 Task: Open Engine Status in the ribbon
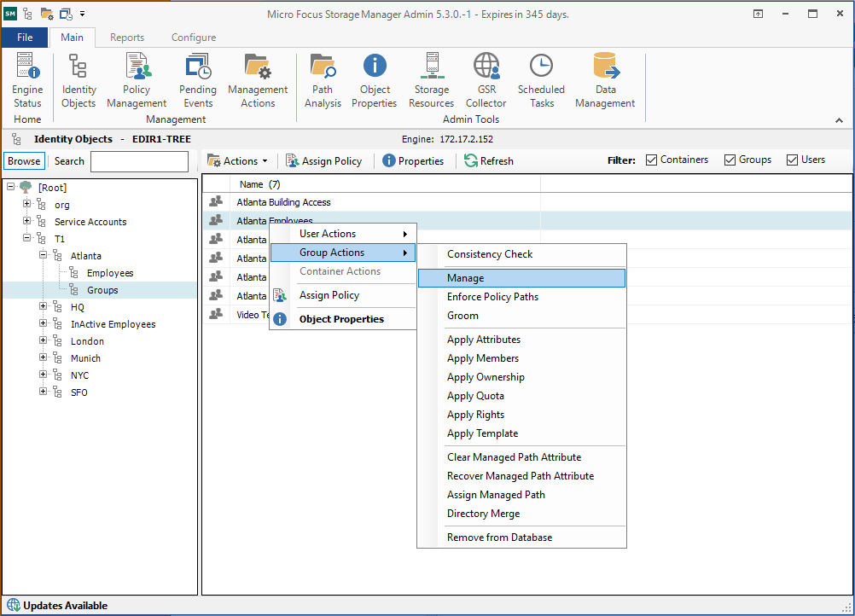click(x=27, y=80)
